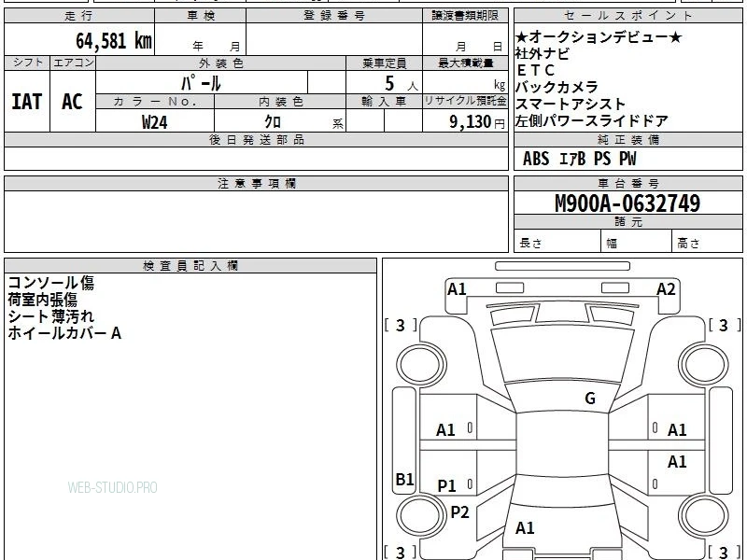This screenshot has height=560, width=747.
Task: Select the 9,130円 recycle deposit value
Action: click(x=477, y=122)
